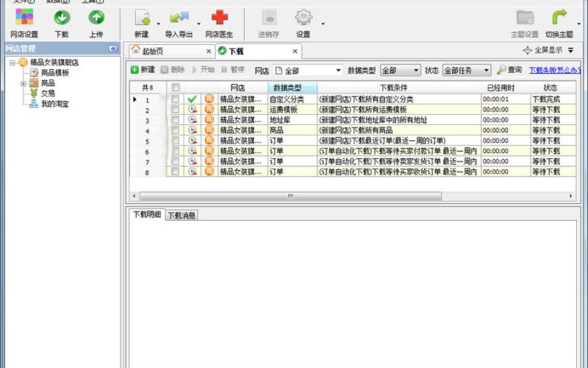Open the 数据类型 data type dropdown
The image size is (588, 368).
click(400, 70)
